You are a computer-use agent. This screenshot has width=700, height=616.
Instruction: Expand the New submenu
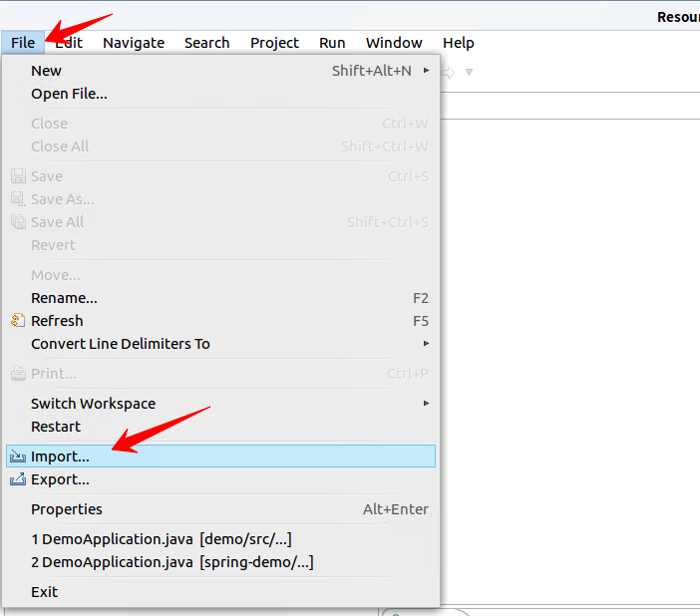(x=220, y=71)
